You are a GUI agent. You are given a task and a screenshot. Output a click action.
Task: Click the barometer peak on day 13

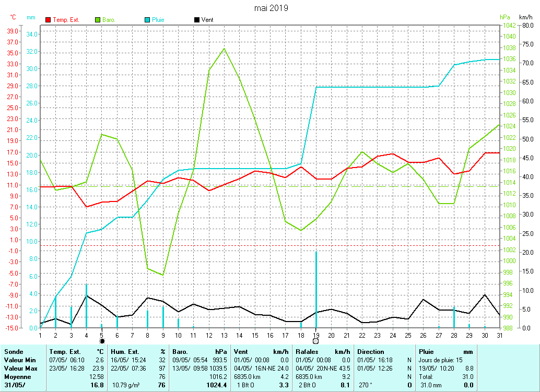[224, 49]
